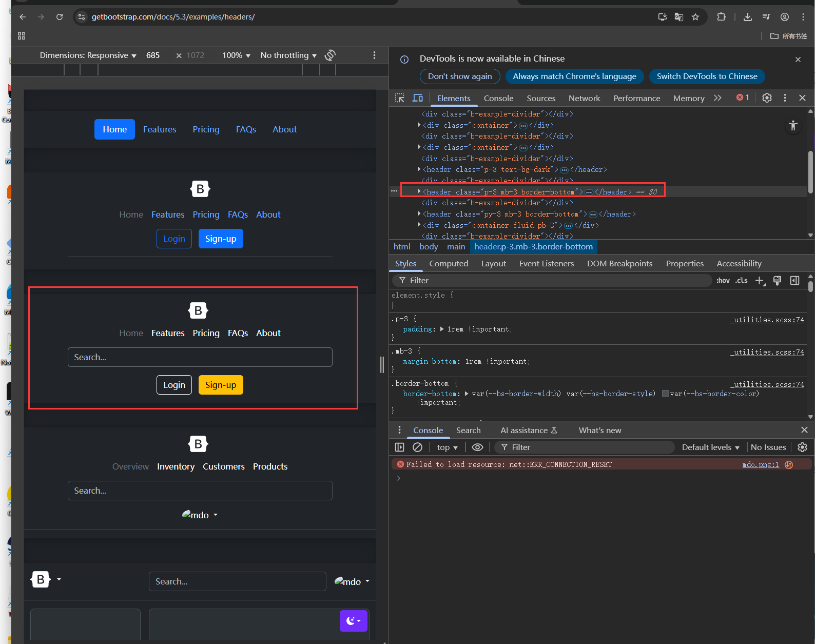Expand the header py-3 mb-3 border-bottom node

(419, 213)
